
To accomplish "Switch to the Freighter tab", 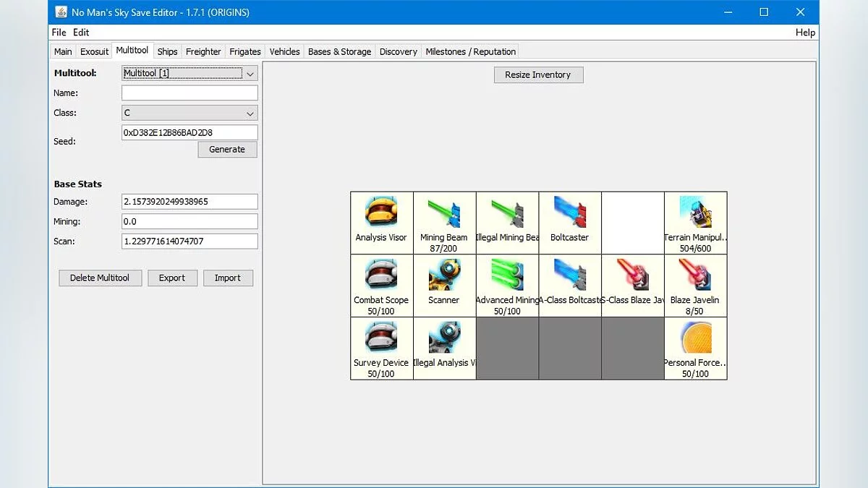I will (x=203, y=51).
